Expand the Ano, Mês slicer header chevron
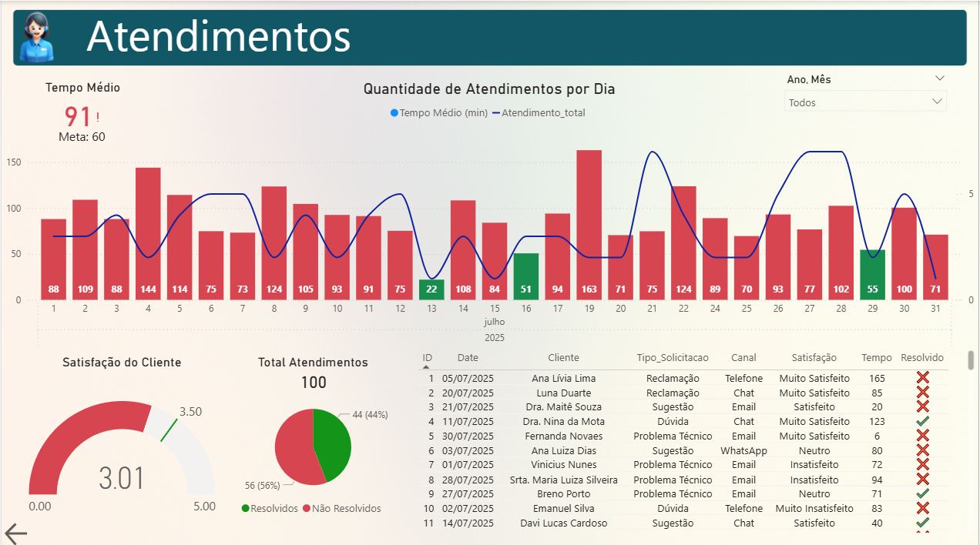 point(939,79)
